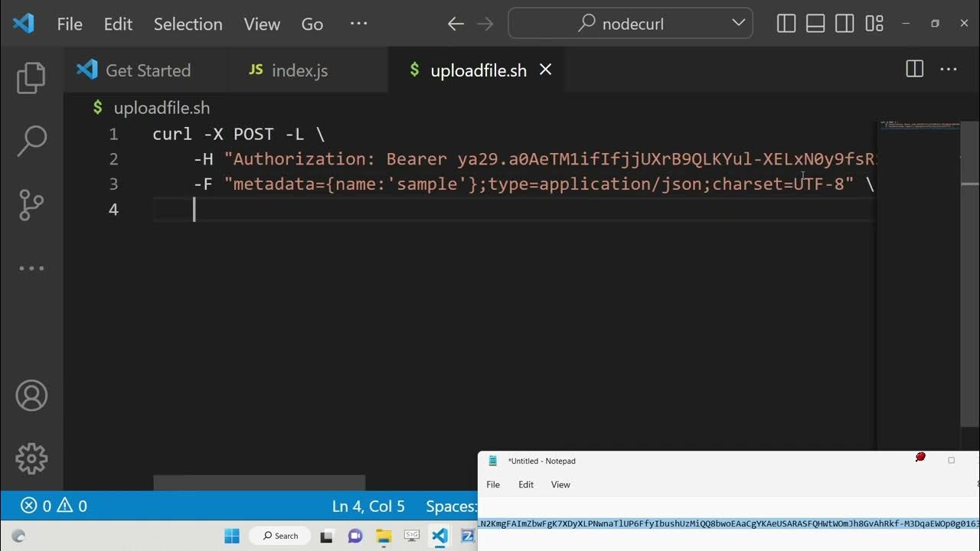Toggle the Secondary Side Bar layout button
Image resolution: width=980 pixels, height=551 pixels.
pyautogui.click(x=844, y=24)
